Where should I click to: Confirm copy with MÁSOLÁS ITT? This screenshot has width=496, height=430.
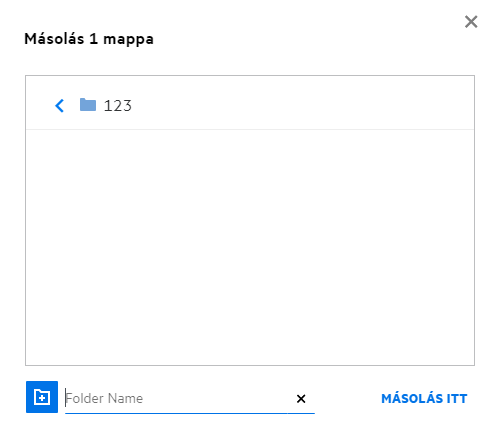pos(424,398)
